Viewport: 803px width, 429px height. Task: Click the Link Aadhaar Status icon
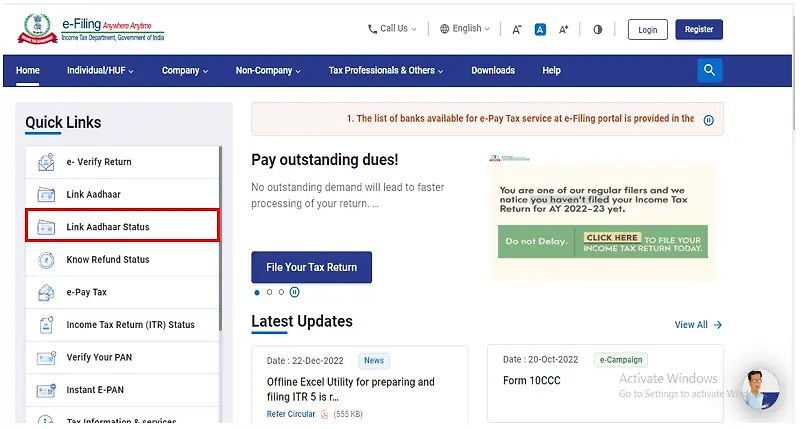(46, 227)
